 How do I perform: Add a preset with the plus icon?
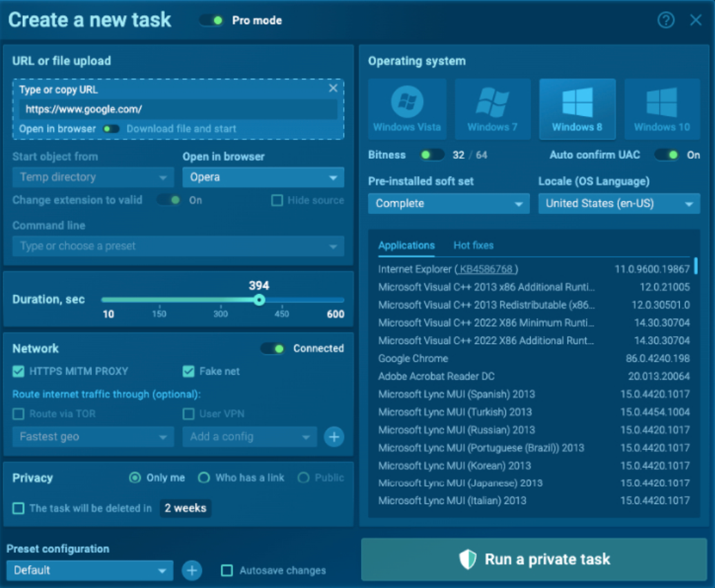192,570
